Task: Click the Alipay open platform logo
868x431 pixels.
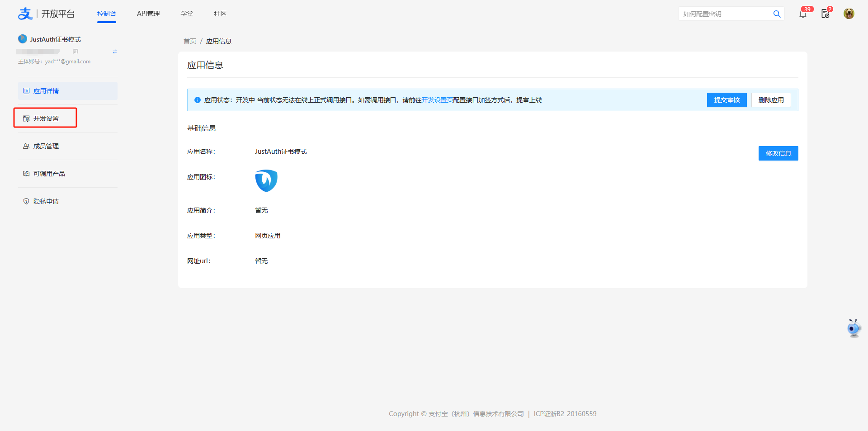Action: pos(46,14)
